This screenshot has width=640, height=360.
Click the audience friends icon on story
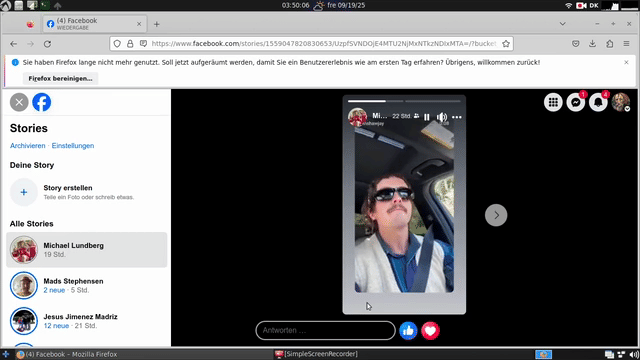click(x=416, y=116)
